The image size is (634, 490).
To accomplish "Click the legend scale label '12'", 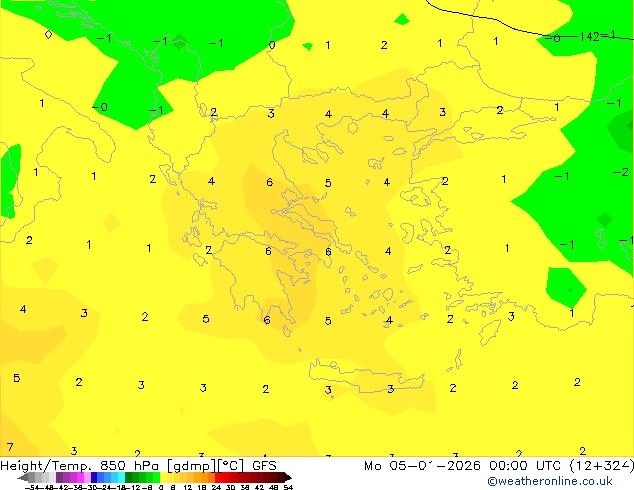I will click(188, 487).
